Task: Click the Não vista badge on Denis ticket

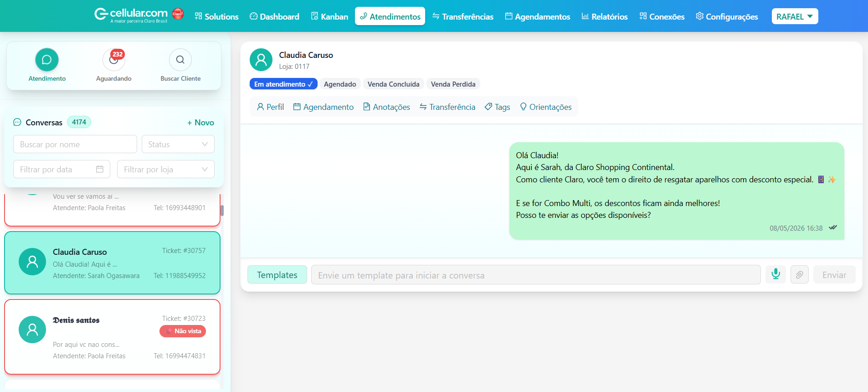Action: click(183, 331)
